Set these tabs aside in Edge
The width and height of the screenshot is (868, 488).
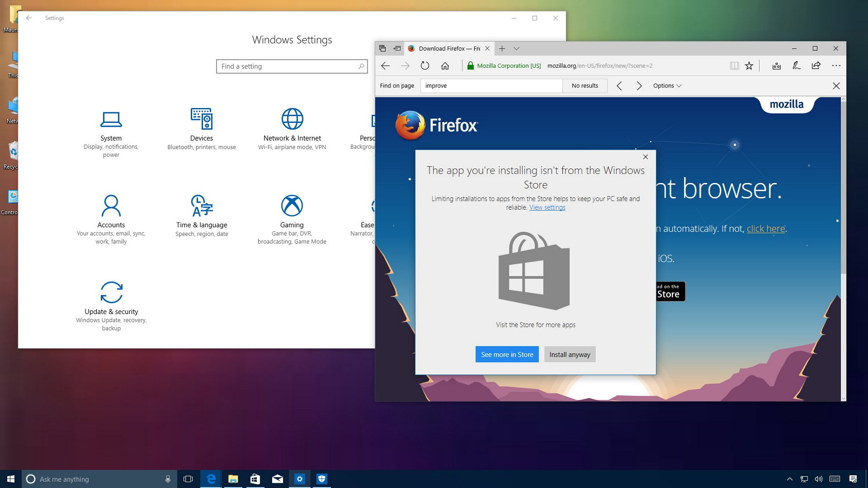(397, 48)
